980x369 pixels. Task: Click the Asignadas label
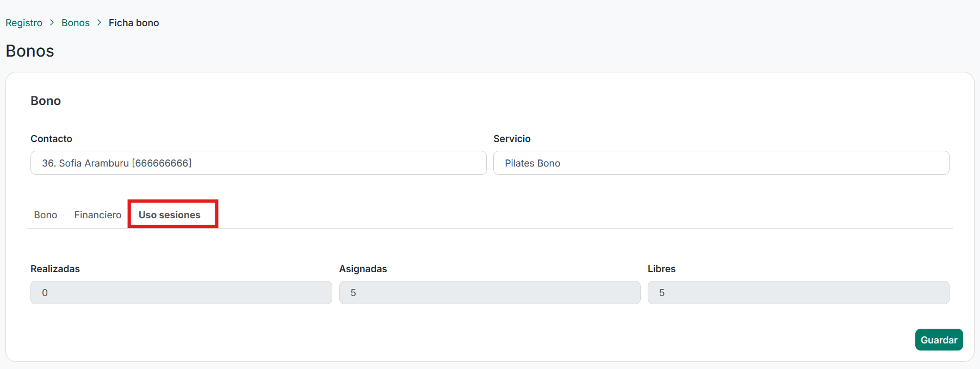pos(363,269)
